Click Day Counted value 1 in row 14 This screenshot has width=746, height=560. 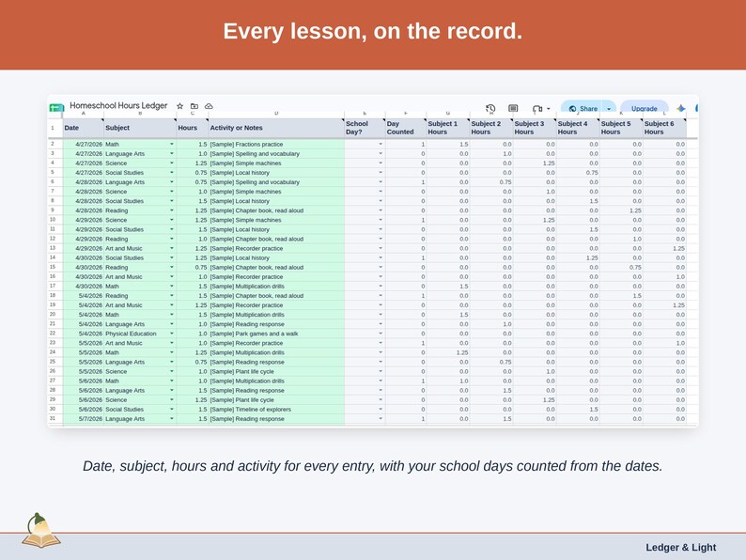[405, 257]
